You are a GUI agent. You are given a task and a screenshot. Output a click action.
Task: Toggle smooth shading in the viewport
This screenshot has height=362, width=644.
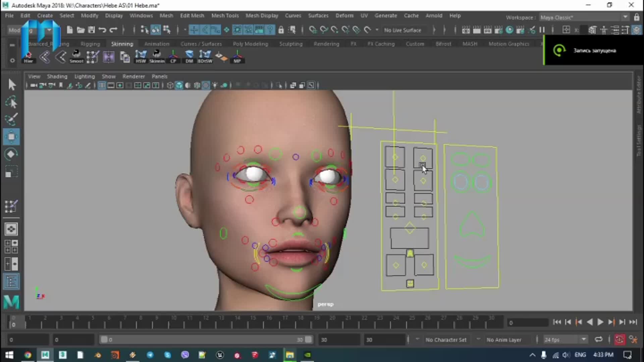coord(179,85)
